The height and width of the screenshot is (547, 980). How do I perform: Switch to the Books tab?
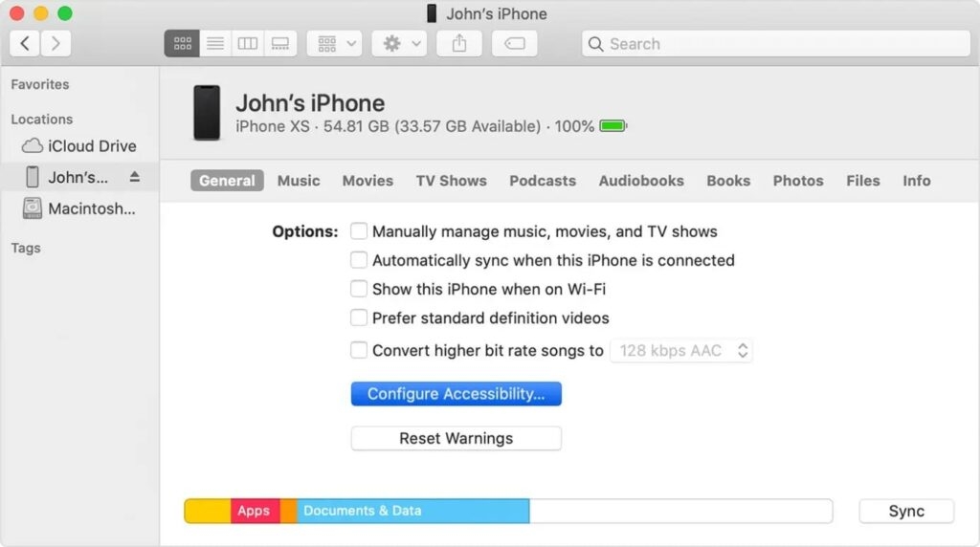coord(728,181)
